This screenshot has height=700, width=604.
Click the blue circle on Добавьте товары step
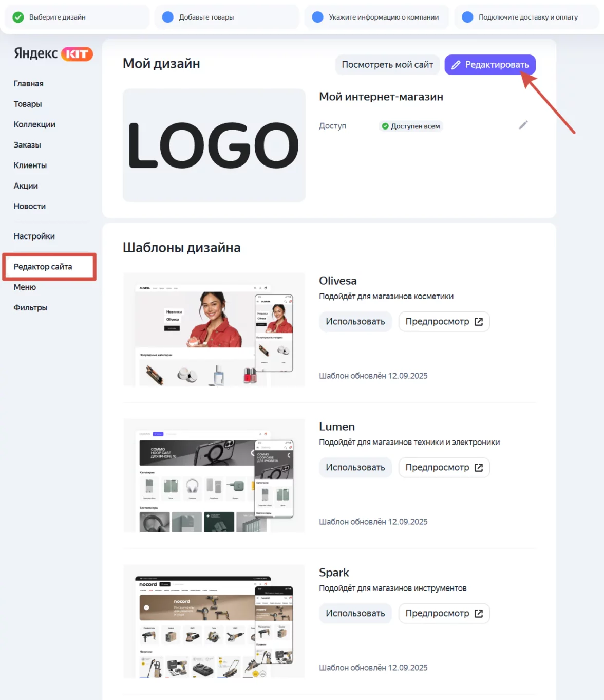coord(168,17)
